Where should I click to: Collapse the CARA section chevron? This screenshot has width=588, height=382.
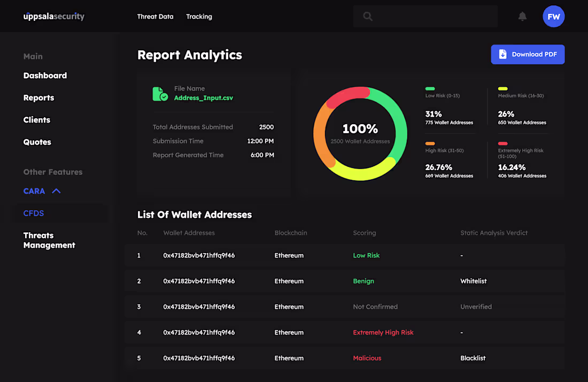click(57, 190)
